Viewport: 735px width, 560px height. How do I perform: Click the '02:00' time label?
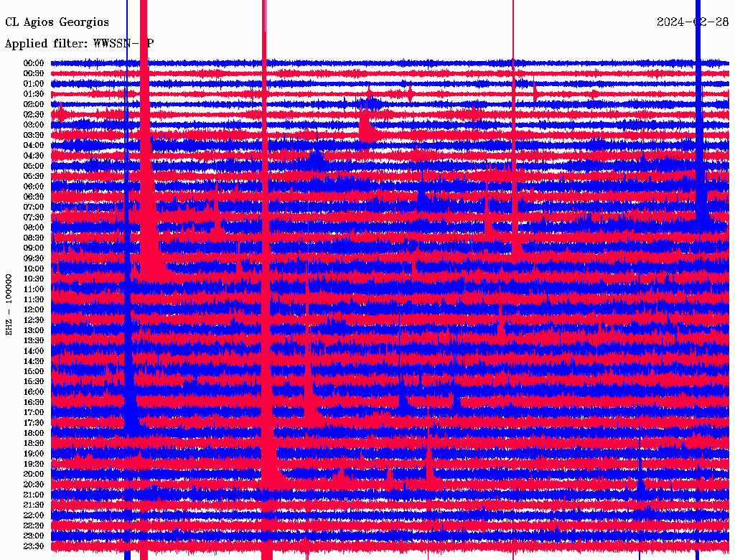(x=34, y=104)
